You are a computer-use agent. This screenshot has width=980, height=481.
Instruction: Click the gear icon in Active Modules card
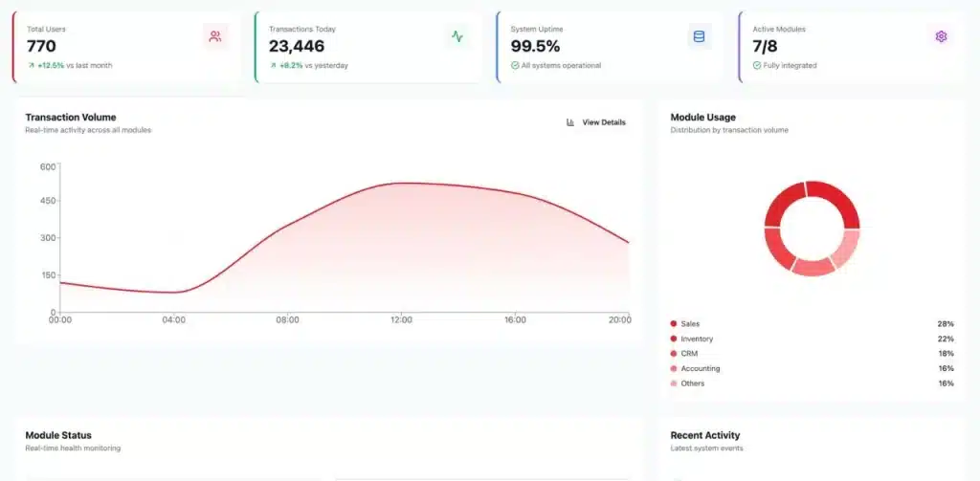pos(941,36)
